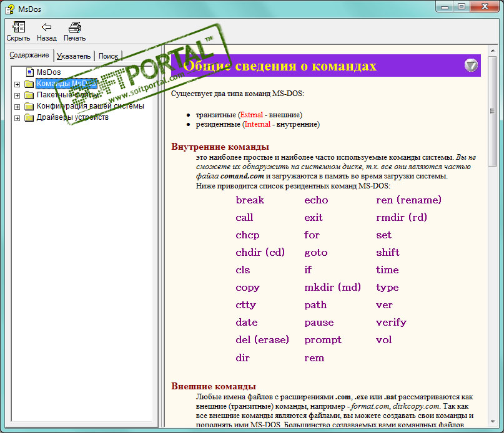Select Конфигурация вашей системы tree item
This screenshot has height=433, width=504.
91,106
